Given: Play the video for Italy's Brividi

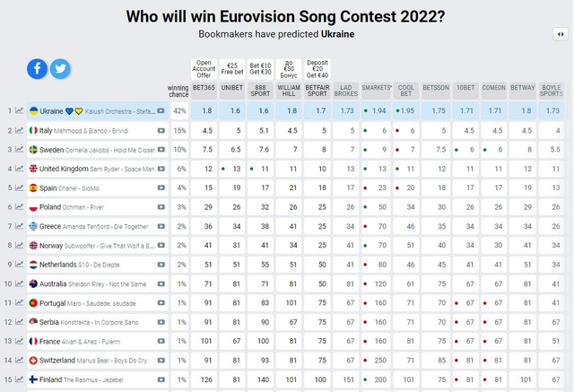Looking at the screenshot, I should click(x=161, y=130).
